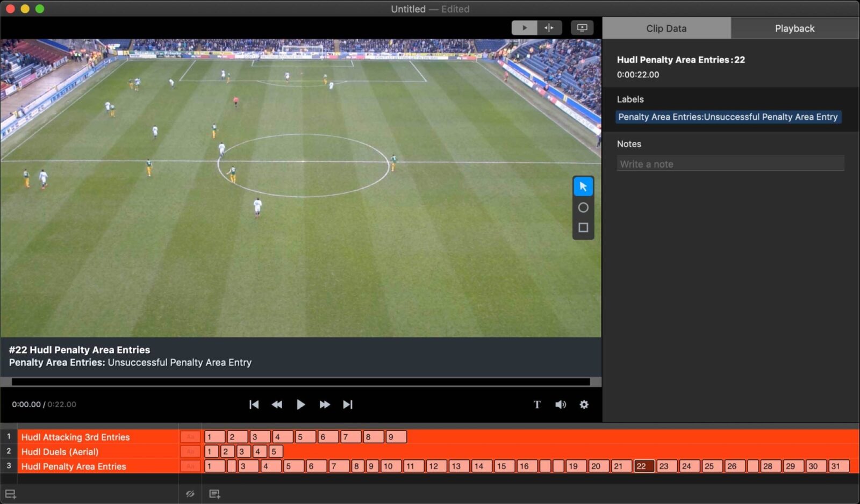Toggle hidden rows with the eye-slash icon

(x=190, y=493)
